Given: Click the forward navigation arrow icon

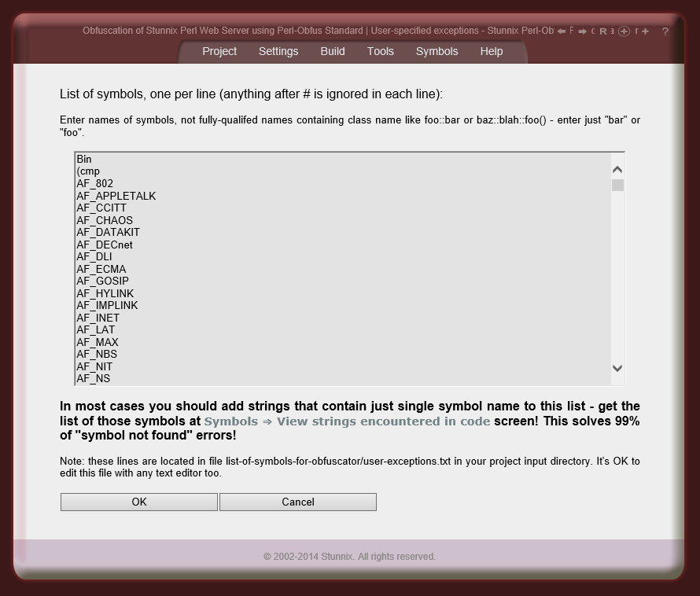Looking at the screenshot, I should [582, 31].
